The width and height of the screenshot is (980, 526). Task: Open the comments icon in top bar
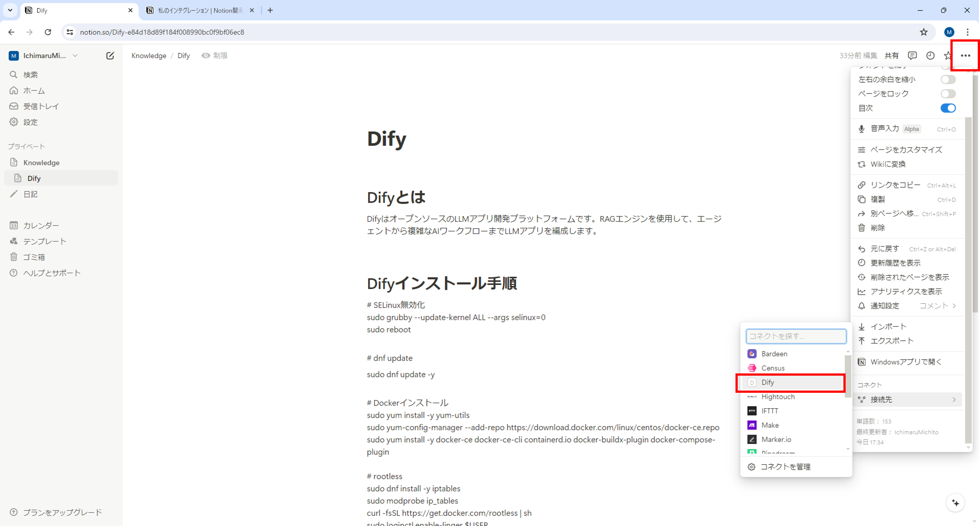912,56
